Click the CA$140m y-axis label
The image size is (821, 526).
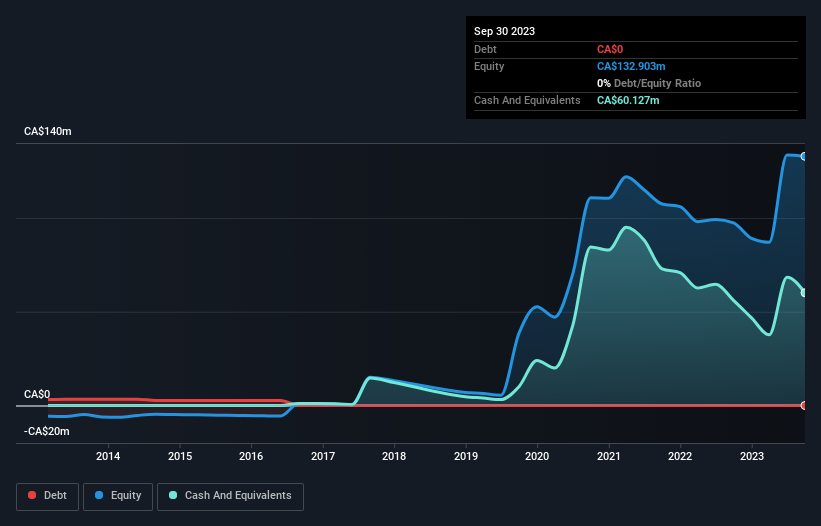[x=48, y=131]
